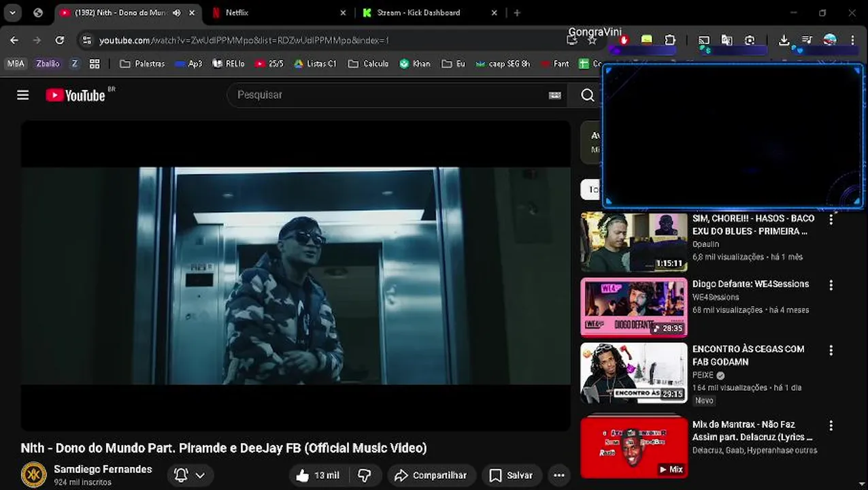Screen dimensions: 868x490
Task: Open Samdiego Fernandes channel avatar
Action: [x=34, y=474]
